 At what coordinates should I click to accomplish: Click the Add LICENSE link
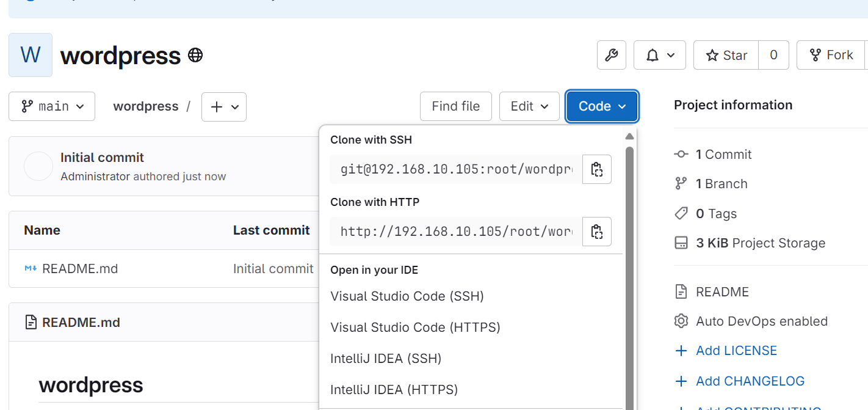coord(736,351)
